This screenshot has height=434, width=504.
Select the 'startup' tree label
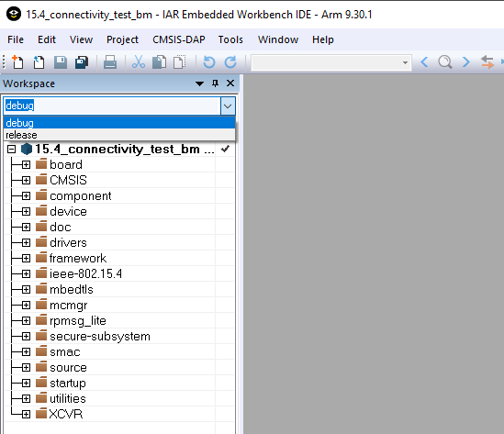click(68, 384)
